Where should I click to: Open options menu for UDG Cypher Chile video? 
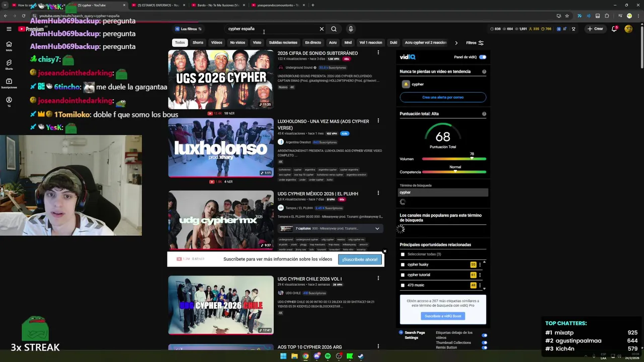[x=378, y=279]
